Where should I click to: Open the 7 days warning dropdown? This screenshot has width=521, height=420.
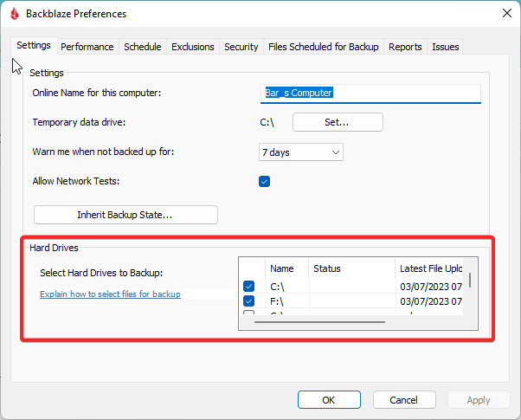(x=300, y=152)
